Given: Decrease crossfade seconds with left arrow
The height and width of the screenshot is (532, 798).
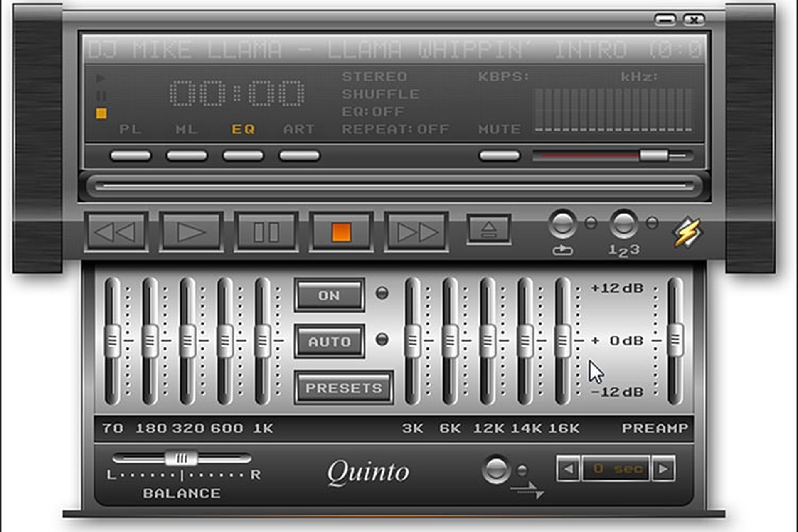Looking at the screenshot, I should point(568,469).
